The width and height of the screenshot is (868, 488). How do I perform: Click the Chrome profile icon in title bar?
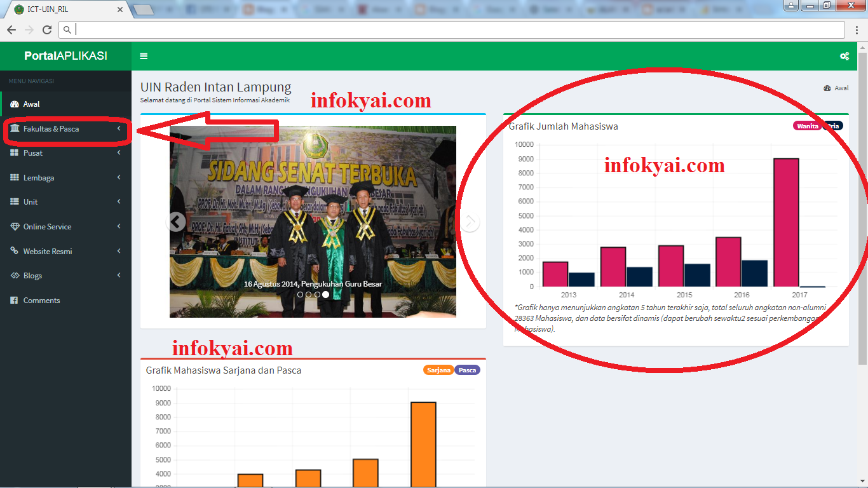[x=791, y=6]
